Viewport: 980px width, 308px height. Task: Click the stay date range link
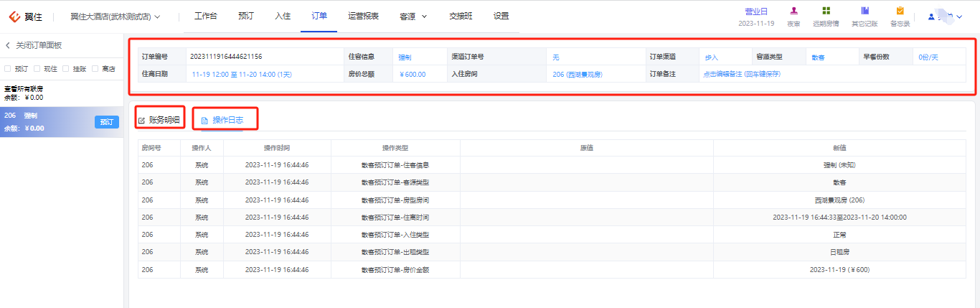tap(242, 74)
